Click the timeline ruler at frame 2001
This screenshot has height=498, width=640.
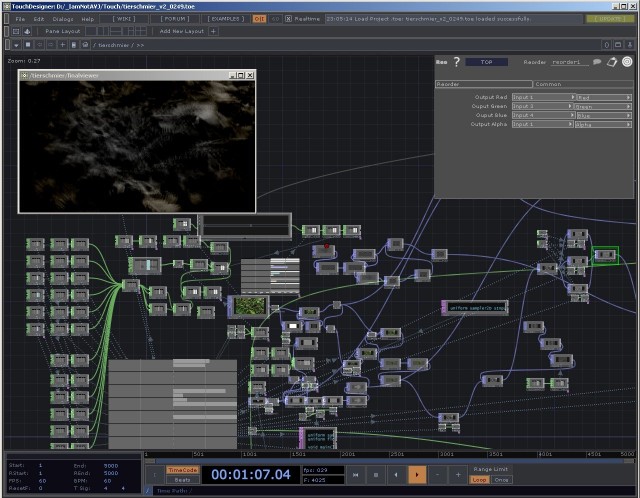pos(347,454)
